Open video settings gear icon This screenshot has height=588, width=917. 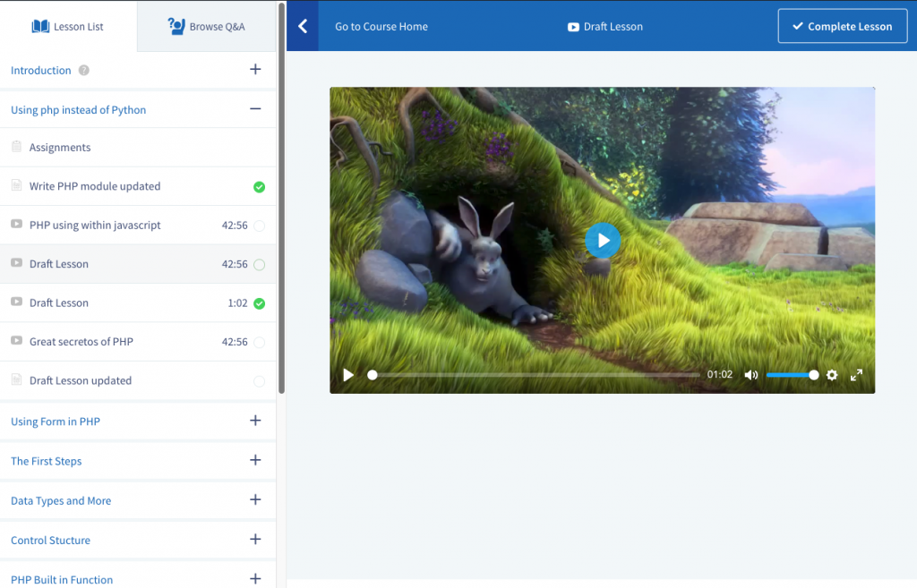[832, 375]
